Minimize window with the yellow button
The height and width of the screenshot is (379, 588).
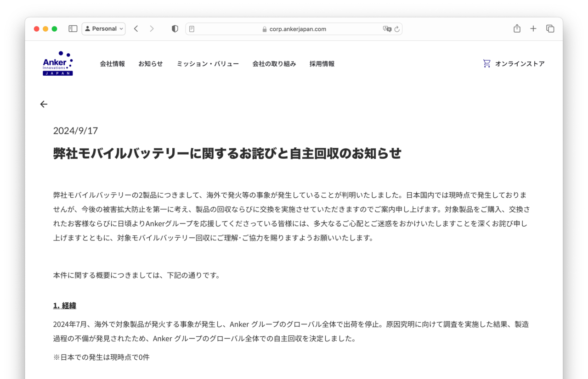coord(45,29)
